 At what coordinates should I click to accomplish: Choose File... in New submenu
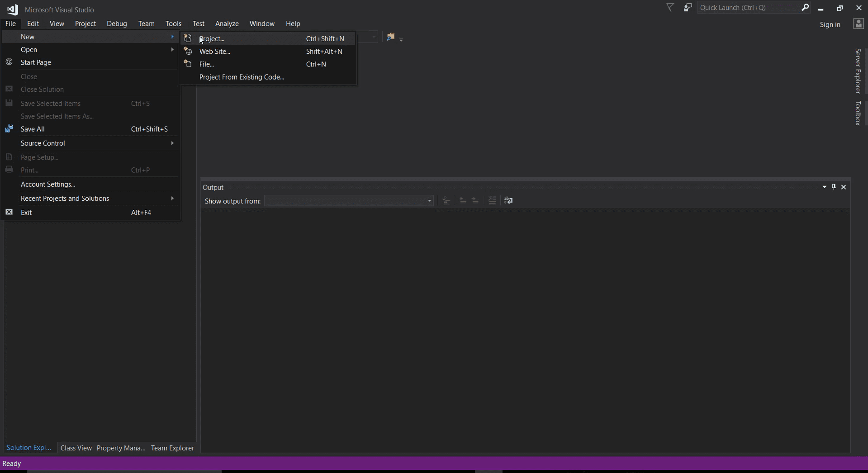268,64
